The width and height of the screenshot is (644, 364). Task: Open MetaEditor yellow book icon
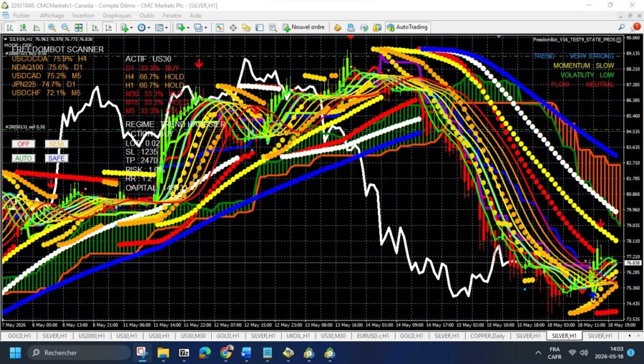pos(337,27)
